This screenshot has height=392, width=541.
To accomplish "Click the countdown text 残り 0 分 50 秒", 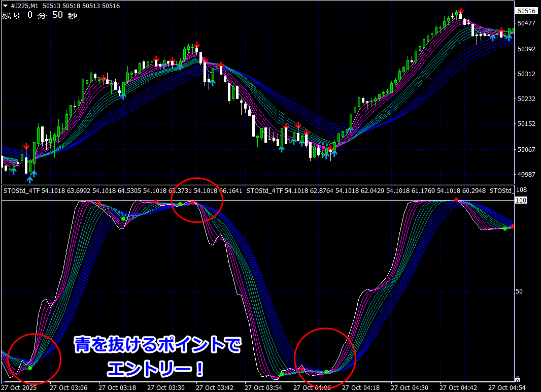I will 40,15.
